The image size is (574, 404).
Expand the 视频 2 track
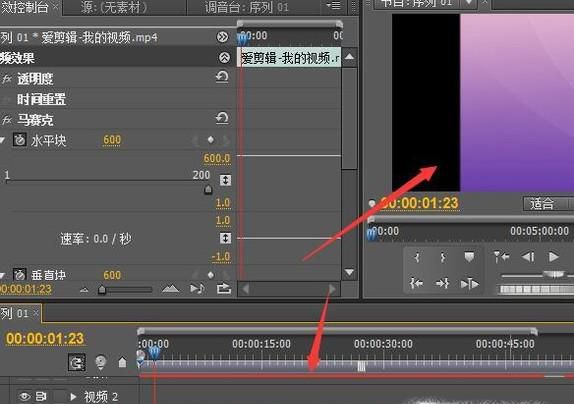[73, 397]
